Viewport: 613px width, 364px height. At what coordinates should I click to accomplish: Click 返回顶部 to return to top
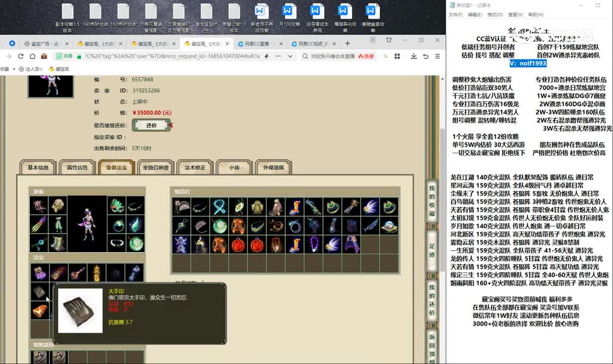432,346
